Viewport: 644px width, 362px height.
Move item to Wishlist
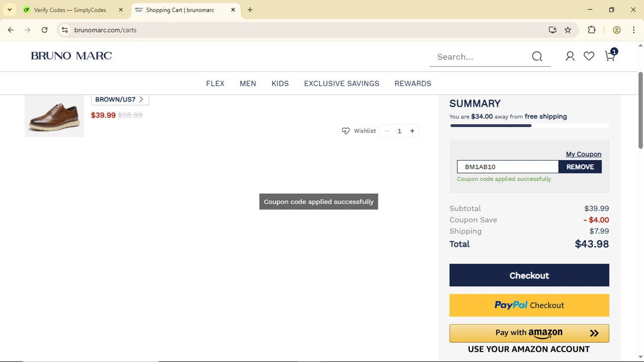click(358, 131)
